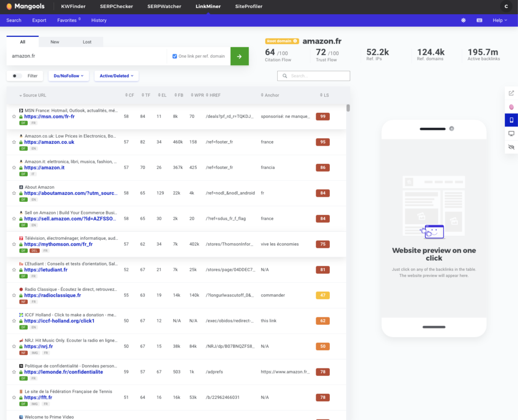518x420 pixels.
Task: Select the All backlinks tab
Action: click(22, 41)
